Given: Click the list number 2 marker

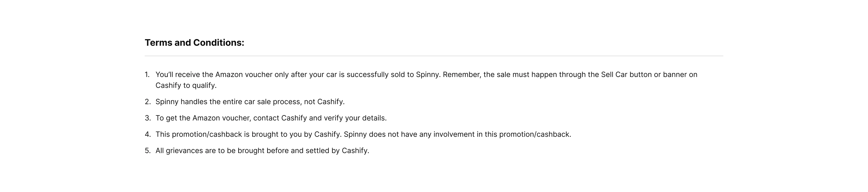Looking at the screenshot, I should [x=148, y=102].
